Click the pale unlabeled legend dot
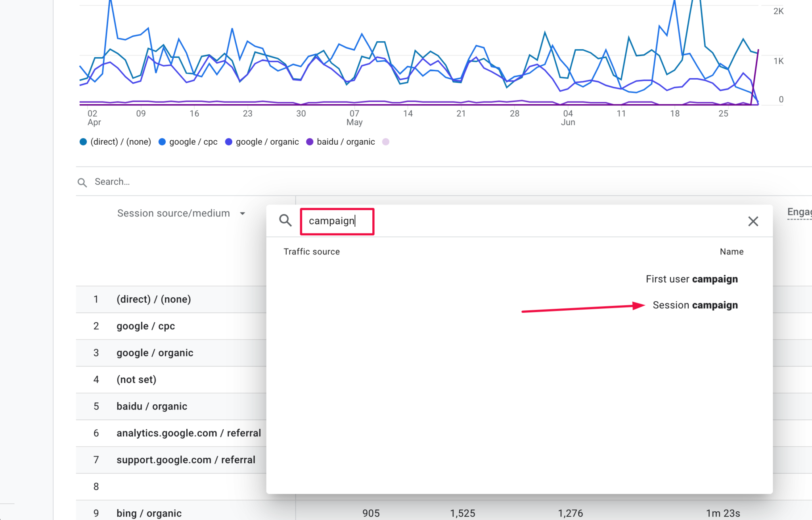This screenshot has height=520, width=812. pos(386,141)
